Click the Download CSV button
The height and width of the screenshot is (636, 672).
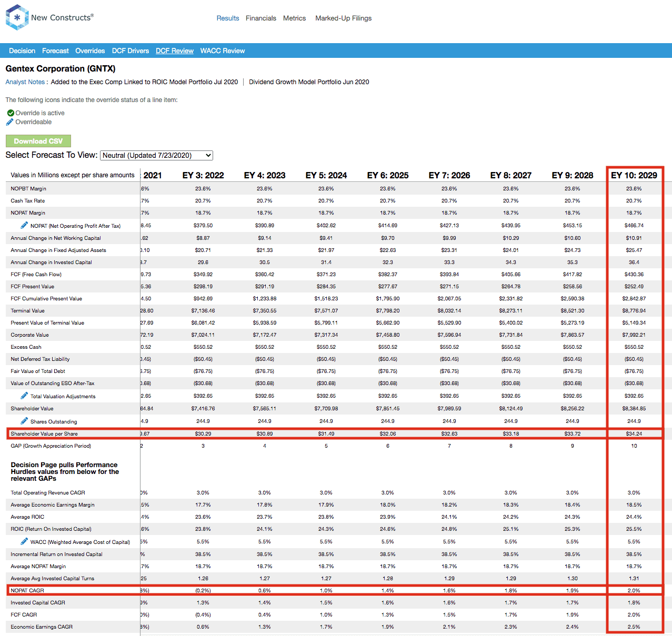coord(38,141)
